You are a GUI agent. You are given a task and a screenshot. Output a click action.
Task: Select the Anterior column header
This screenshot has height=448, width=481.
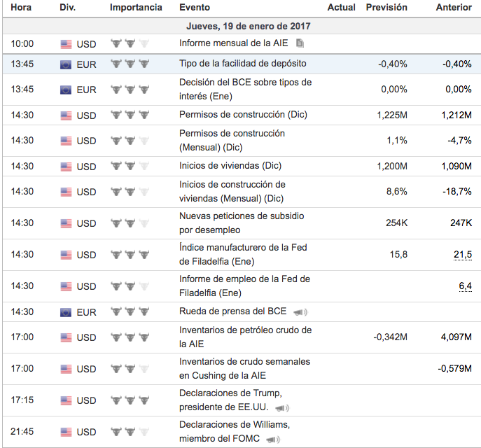(x=453, y=8)
